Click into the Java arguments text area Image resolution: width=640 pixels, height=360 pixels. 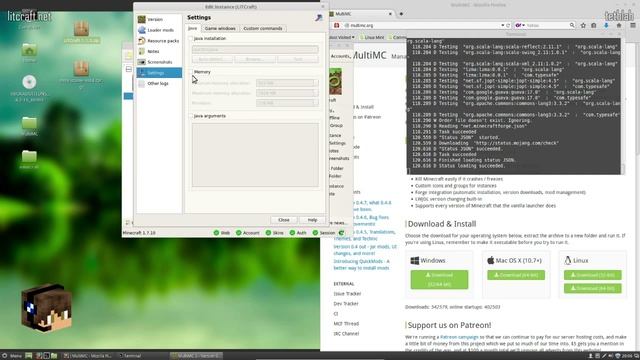[x=255, y=155]
